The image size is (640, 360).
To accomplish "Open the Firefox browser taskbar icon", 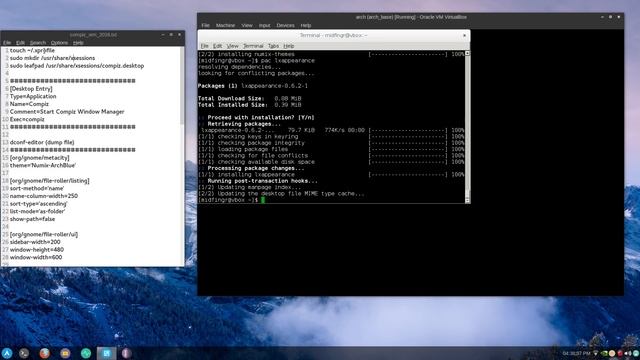I will [44, 353].
